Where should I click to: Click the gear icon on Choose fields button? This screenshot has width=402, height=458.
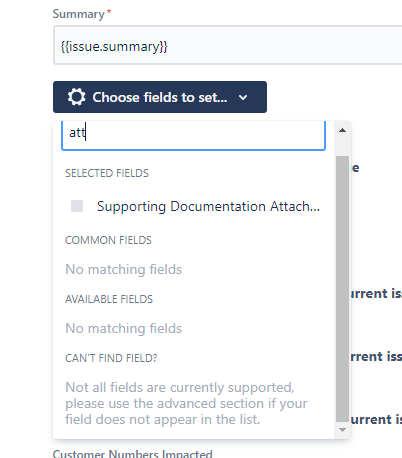[x=77, y=97]
